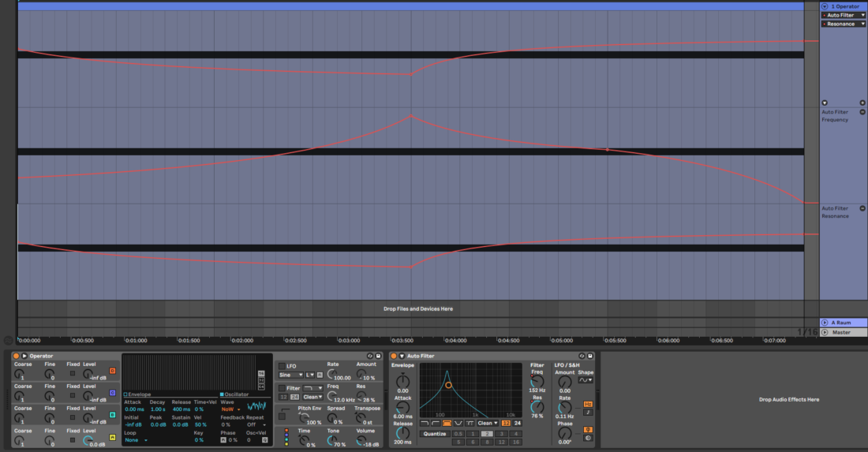
Task: Set the Auto Filter slope to 24
Action: click(x=518, y=424)
